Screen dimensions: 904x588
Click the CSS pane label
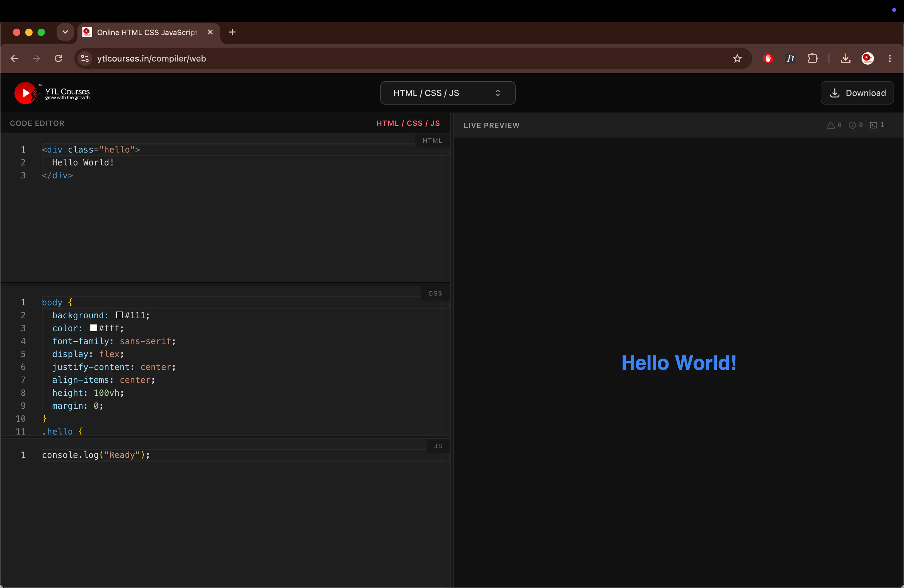[x=435, y=294]
